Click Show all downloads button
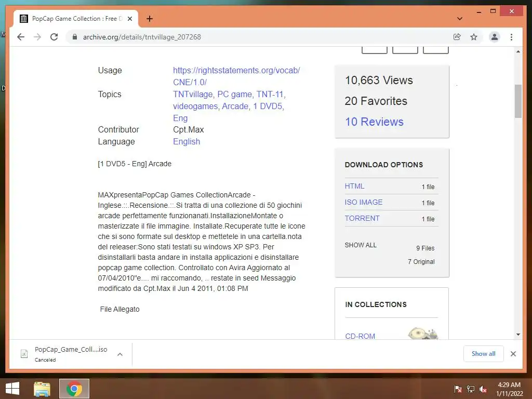The width and height of the screenshot is (532, 399). point(483,354)
